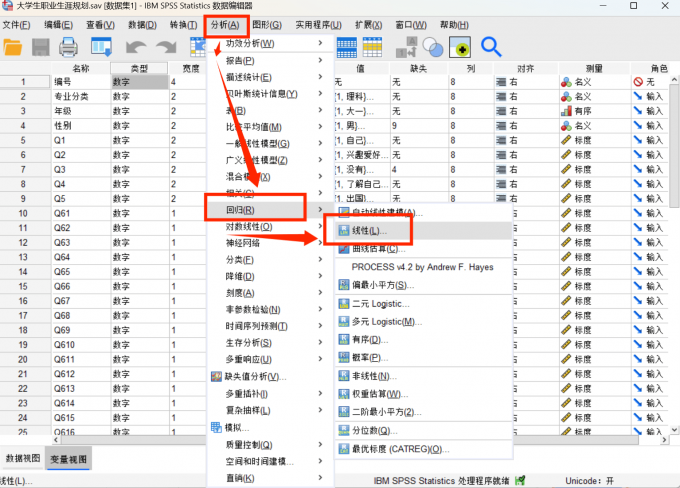Open the 实用程序(U) menu
680x488 pixels.
(x=318, y=25)
